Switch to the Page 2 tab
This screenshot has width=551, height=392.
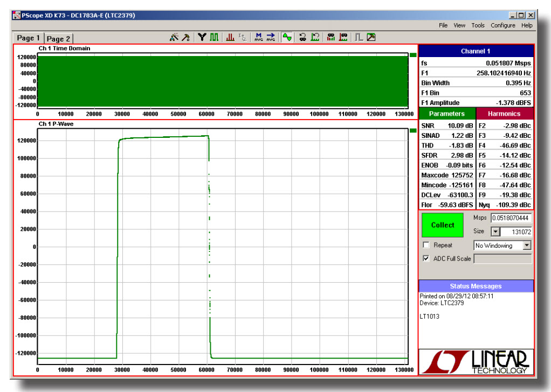coord(58,38)
